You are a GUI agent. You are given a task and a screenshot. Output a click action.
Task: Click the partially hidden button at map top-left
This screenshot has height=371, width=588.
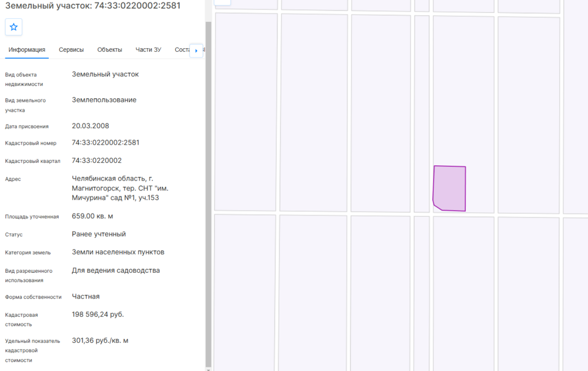tap(222, 2)
